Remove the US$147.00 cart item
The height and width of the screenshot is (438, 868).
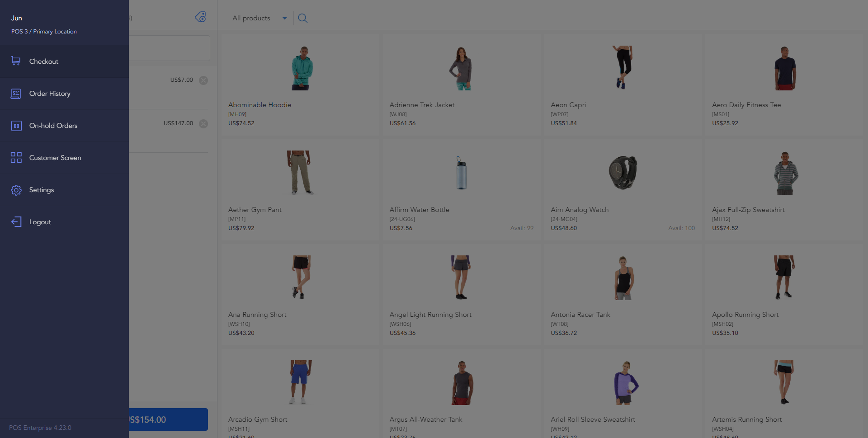[203, 124]
